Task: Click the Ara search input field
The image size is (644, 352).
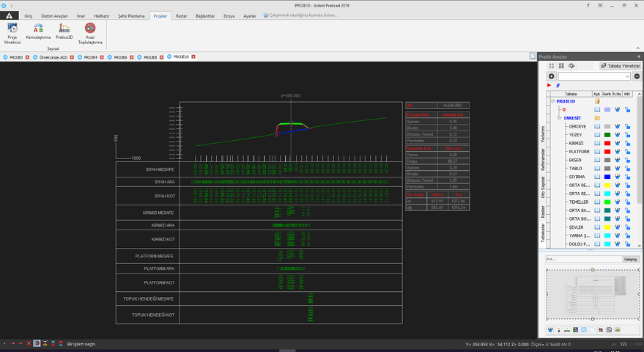Action: [582, 259]
